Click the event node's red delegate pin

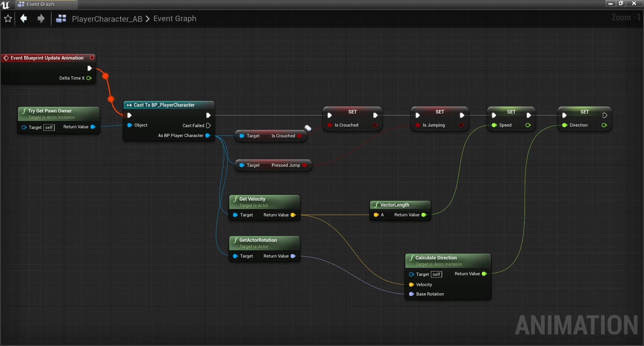click(x=92, y=58)
